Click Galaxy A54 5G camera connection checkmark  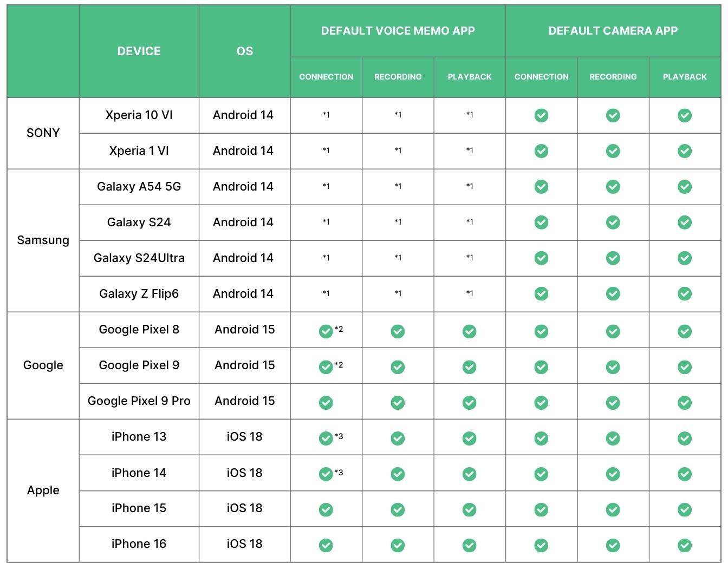tap(541, 187)
